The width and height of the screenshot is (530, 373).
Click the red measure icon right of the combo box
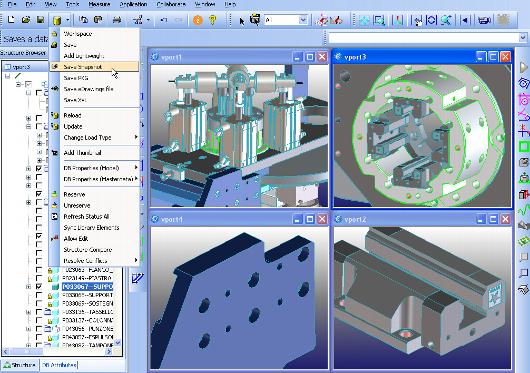click(321, 20)
